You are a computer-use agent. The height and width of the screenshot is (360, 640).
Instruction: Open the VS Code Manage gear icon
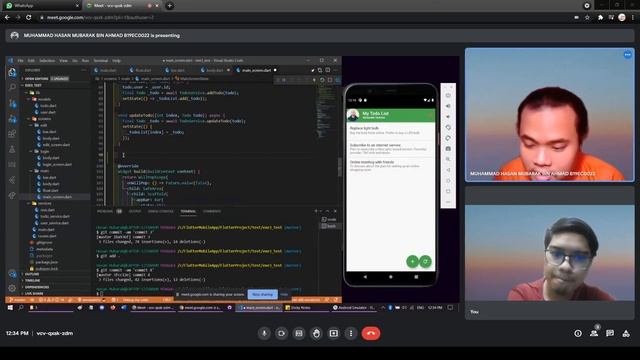pos(12,288)
